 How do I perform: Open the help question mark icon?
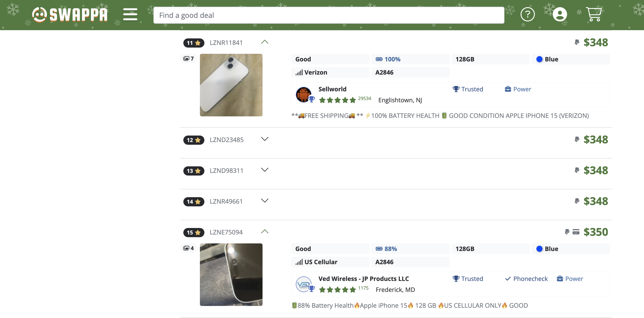(x=527, y=15)
